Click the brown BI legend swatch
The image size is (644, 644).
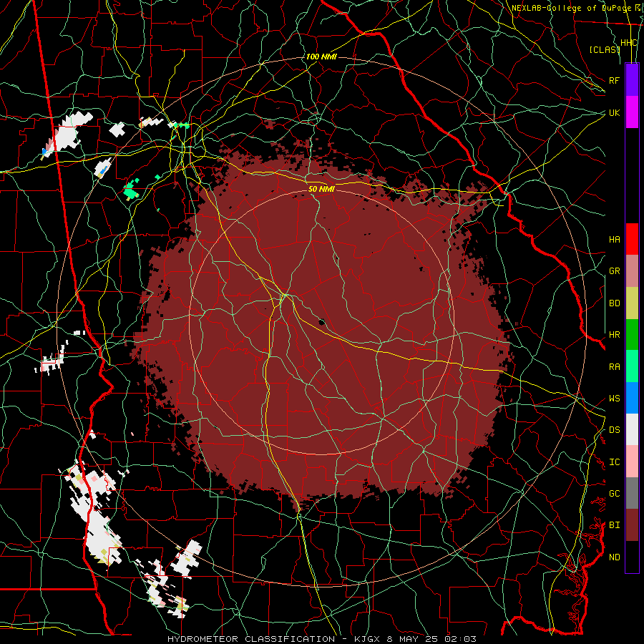[632, 525]
